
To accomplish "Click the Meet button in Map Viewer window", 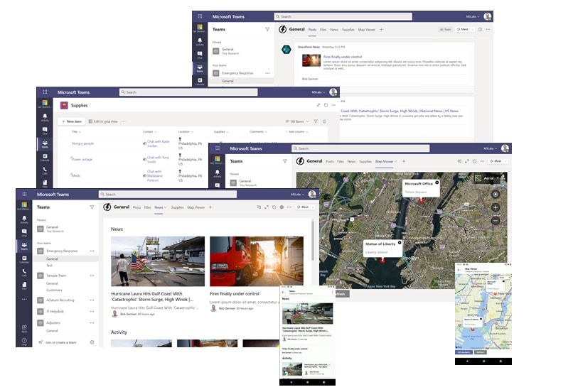I will click(496, 161).
